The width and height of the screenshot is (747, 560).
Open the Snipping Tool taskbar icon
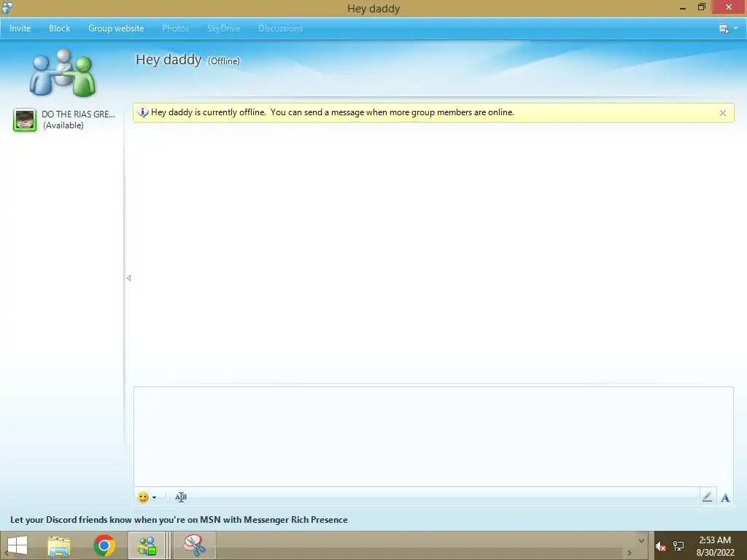click(194, 545)
